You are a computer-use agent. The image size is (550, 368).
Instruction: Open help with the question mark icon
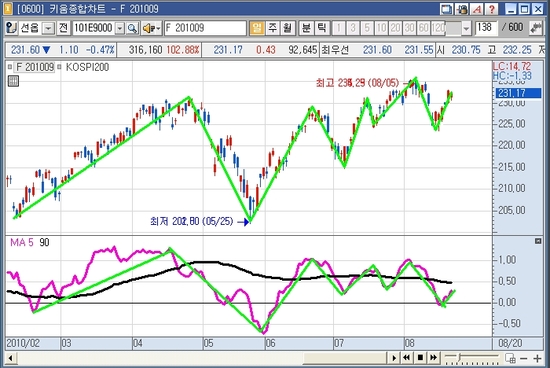[x=491, y=9]
